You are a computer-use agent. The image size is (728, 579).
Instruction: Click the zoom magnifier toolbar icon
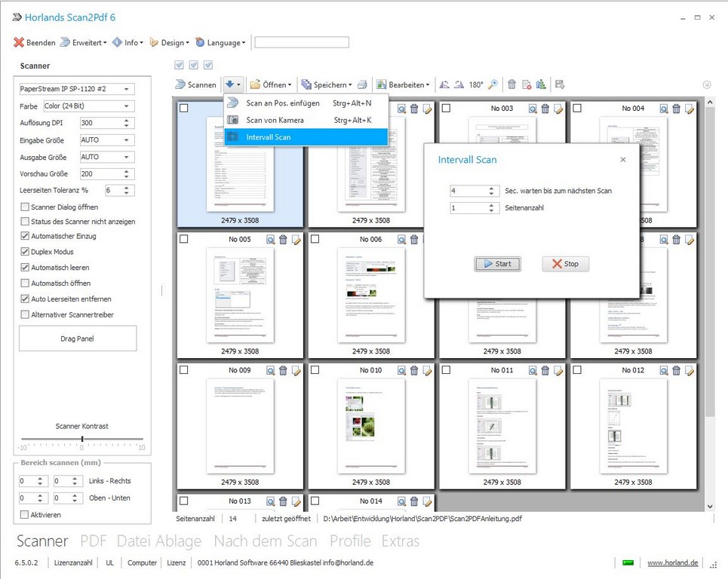(493, 84)
